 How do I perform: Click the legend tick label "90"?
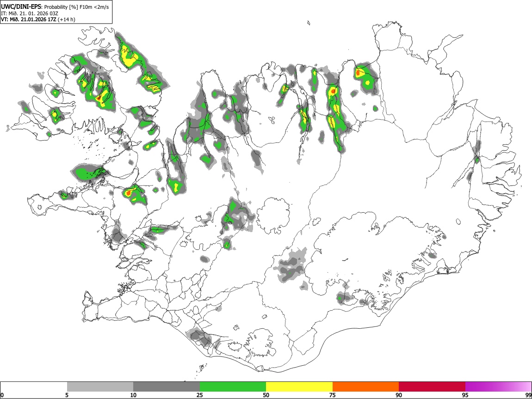[x=399, y=395]
